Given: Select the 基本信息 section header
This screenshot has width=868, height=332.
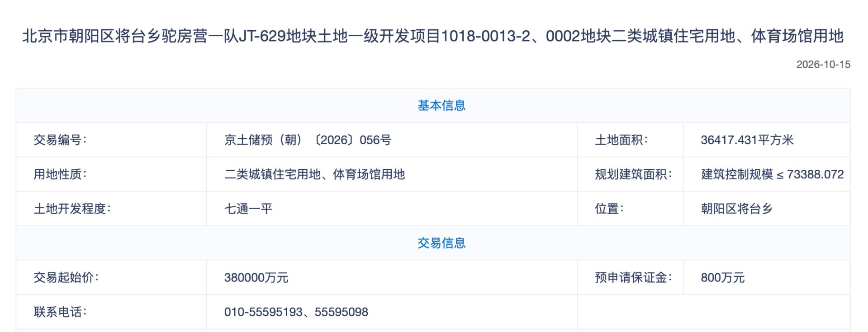Looking at the screenshot, I should (441, 106).
